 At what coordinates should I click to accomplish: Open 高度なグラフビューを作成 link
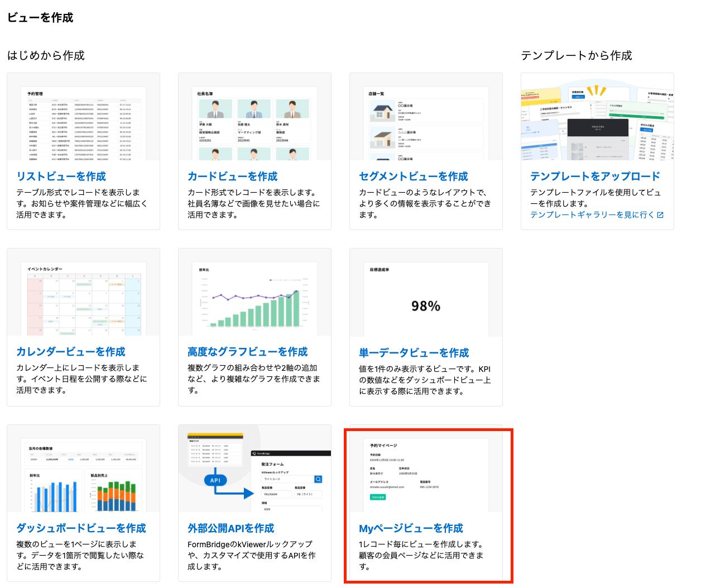249,352
